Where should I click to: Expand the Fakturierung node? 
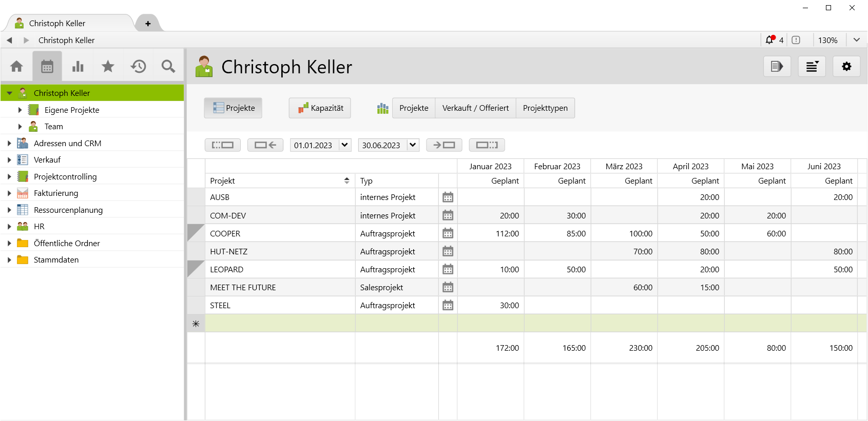pyautogui.click(x=9, y=193)
